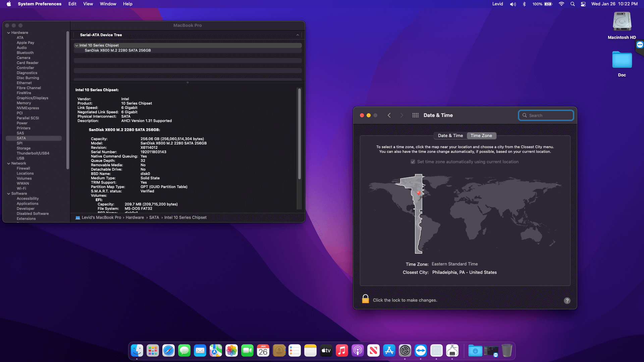
Task: Open the View menu
Action: pyautogui.click(x=88, y=4)
